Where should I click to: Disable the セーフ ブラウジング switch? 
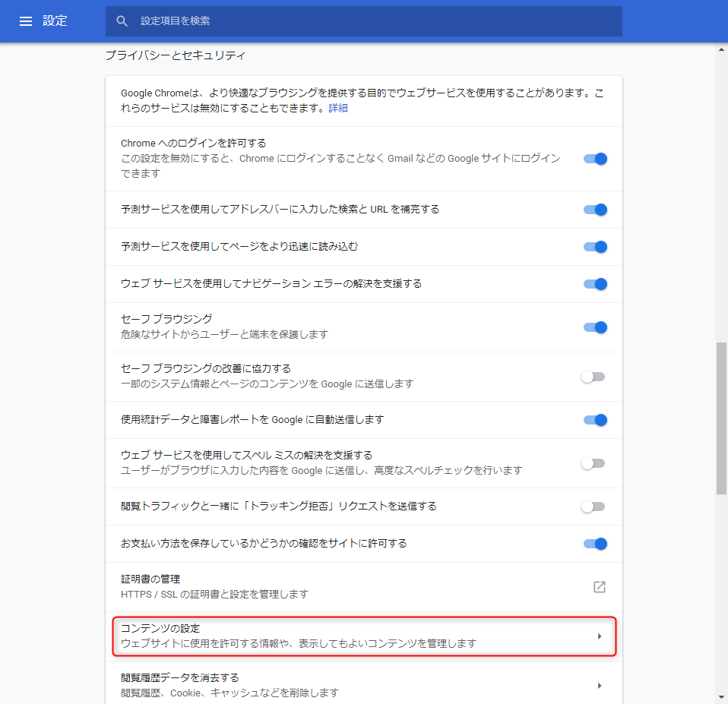click(595, 327)
